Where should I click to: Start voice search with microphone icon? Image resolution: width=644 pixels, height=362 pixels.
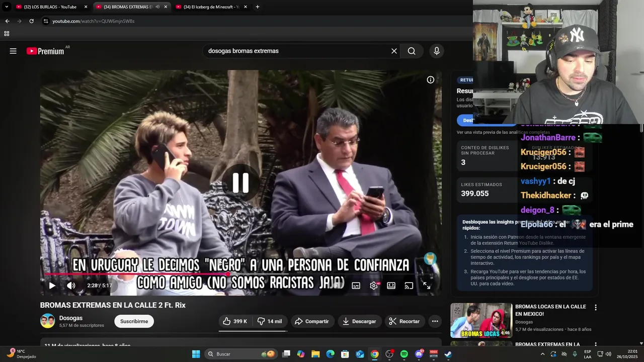coord(436,51)
